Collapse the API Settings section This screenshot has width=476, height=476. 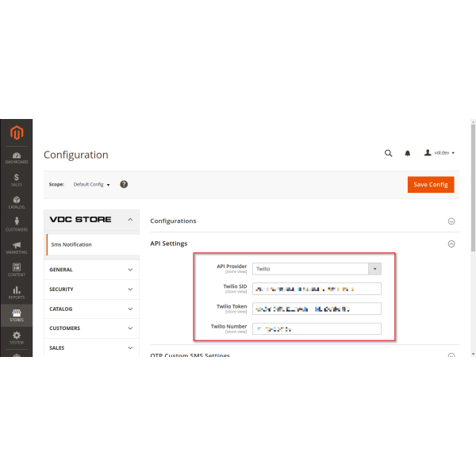pyautogui.click(x=451, y=244)
